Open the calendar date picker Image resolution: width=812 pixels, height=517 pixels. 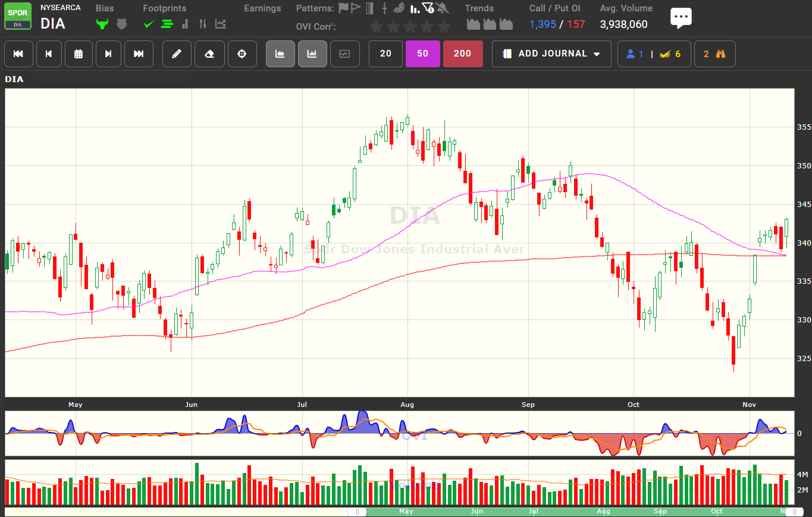(x=79, y=54)
